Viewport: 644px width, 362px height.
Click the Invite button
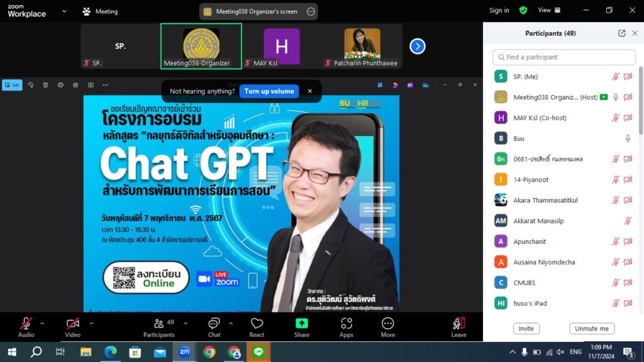click(x=526, y=329)
